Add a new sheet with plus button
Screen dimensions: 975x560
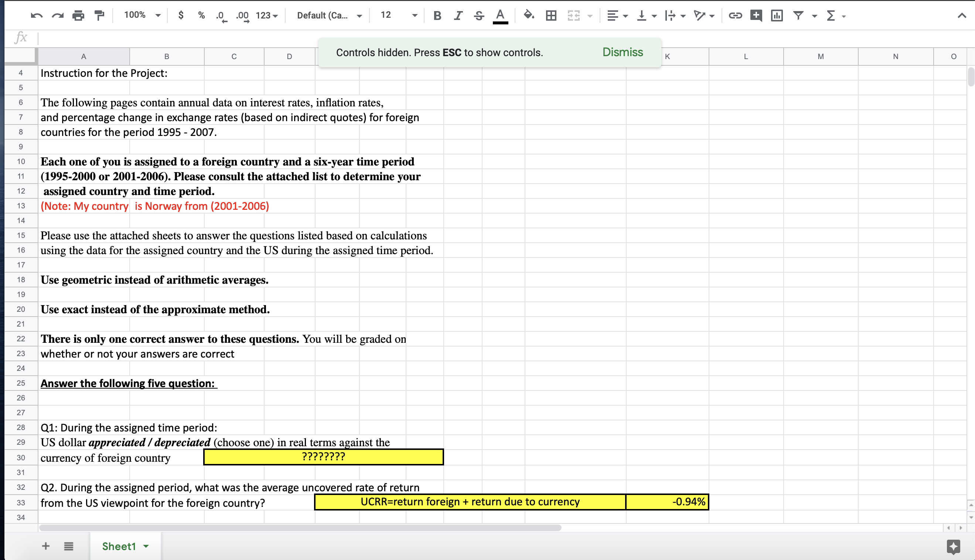46,546
